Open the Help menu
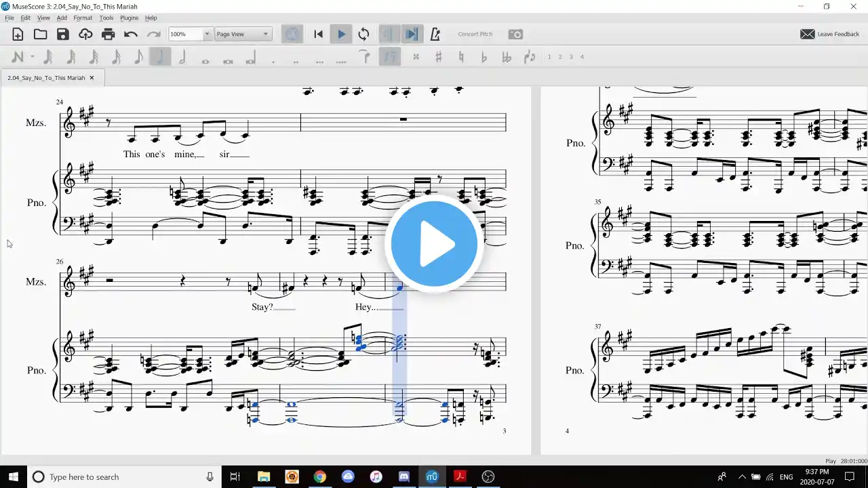868x488 pixels. [151, 18]
